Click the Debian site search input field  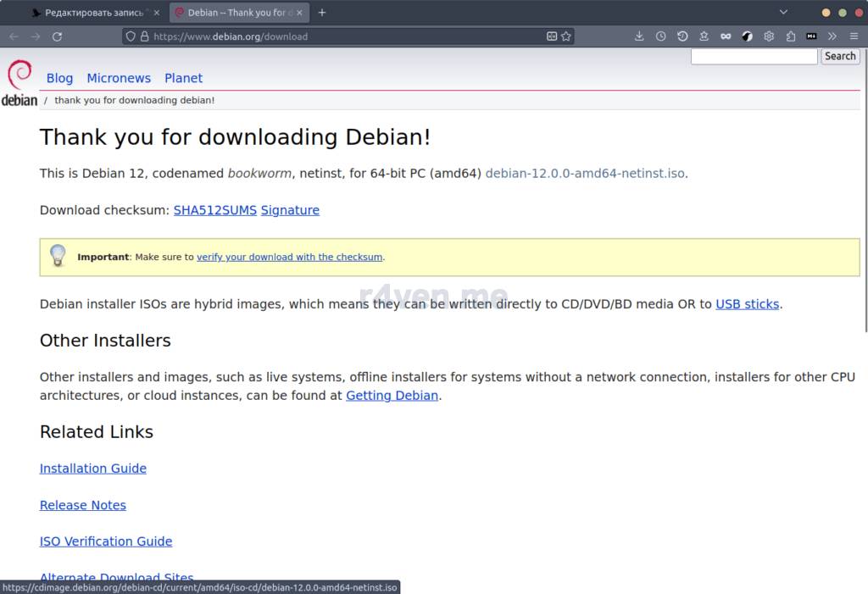(754, 56)
